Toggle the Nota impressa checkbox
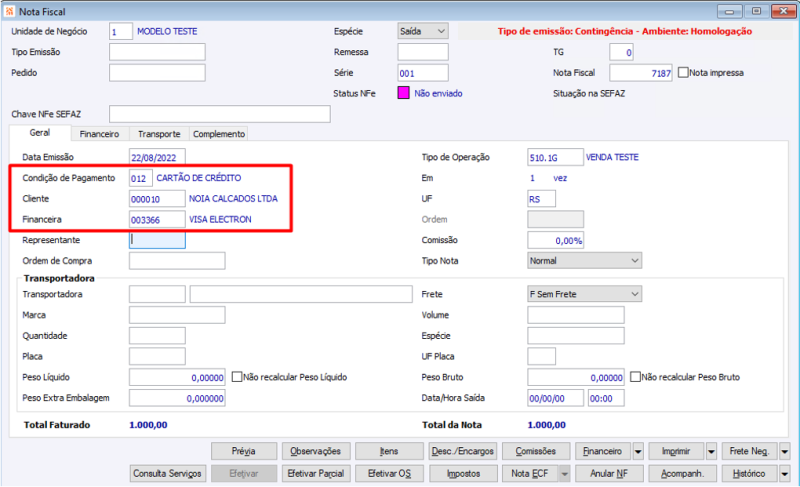This screenshot has width=800, height=487. pos(683,72)
